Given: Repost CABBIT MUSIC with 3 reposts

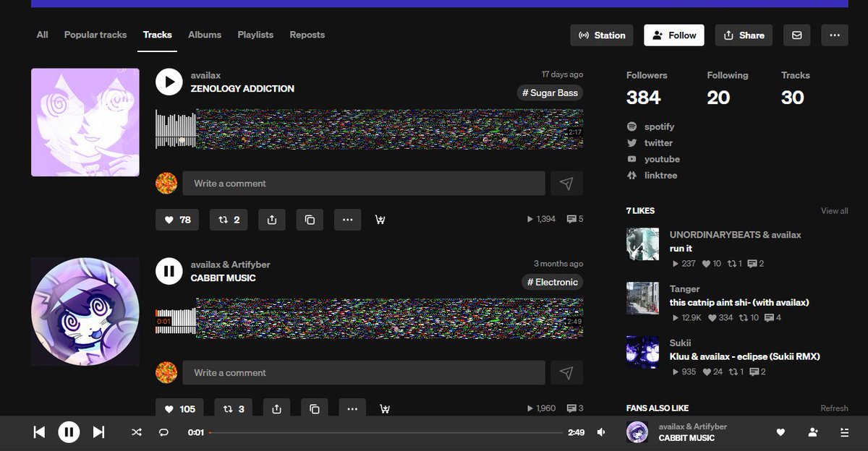Looking at the screenshot, I should coord(234,409).
